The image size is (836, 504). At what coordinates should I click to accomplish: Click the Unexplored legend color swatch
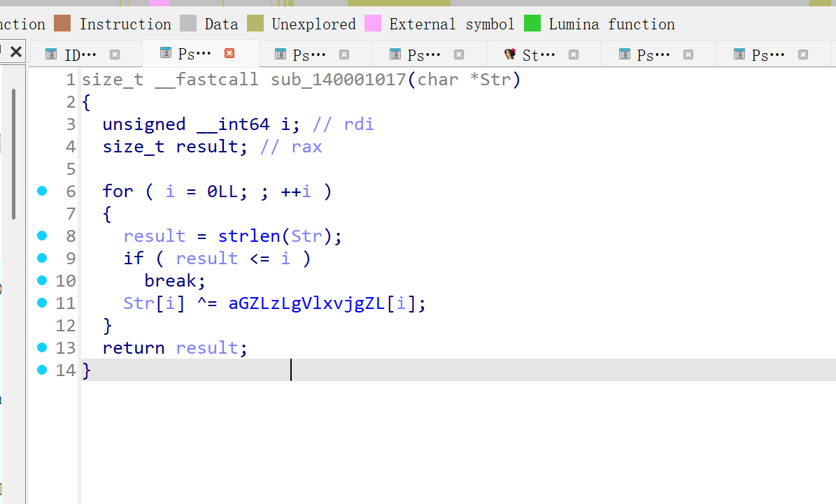[255, 24]
